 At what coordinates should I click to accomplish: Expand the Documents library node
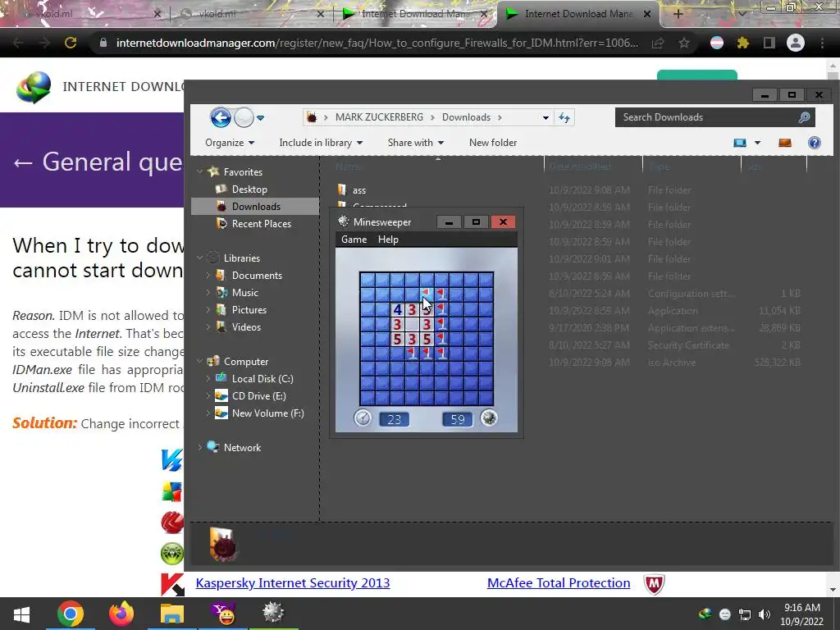[208, 276]
